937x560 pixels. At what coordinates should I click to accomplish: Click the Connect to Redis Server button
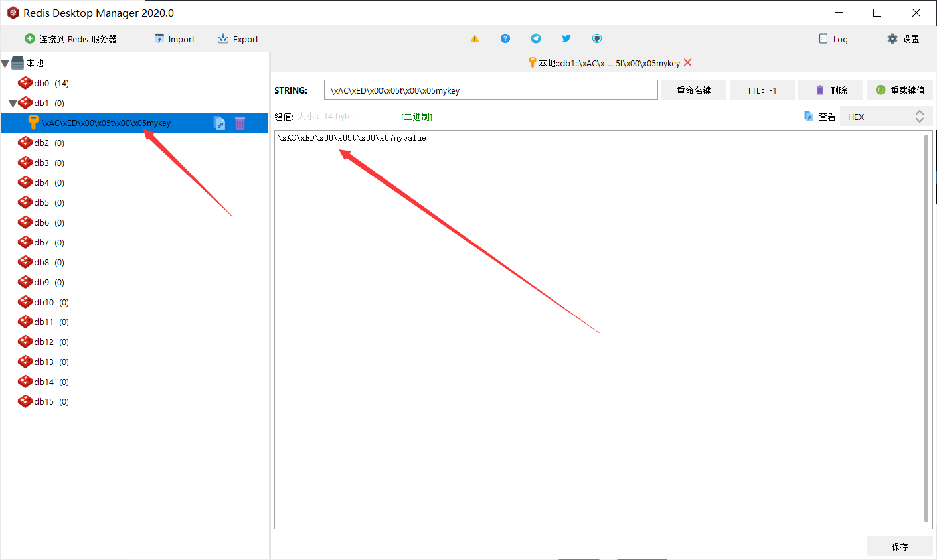pyautogui.click(x=70, y=39)
